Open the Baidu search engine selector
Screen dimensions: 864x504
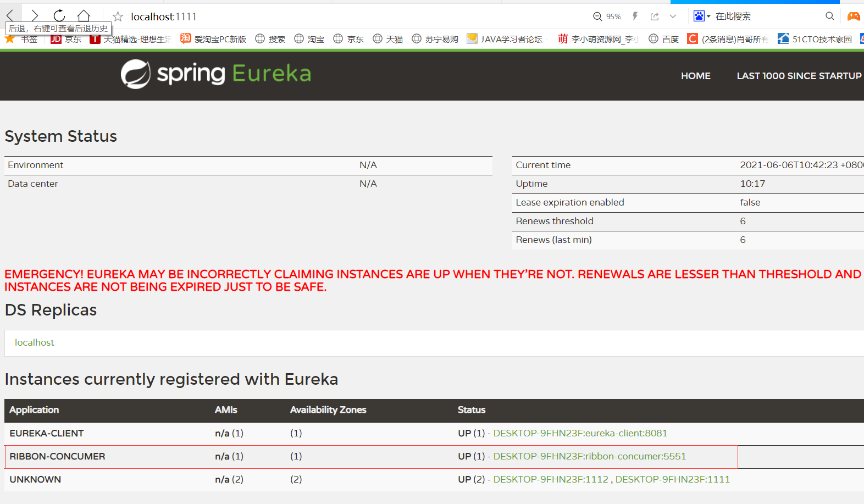(701, 16)
